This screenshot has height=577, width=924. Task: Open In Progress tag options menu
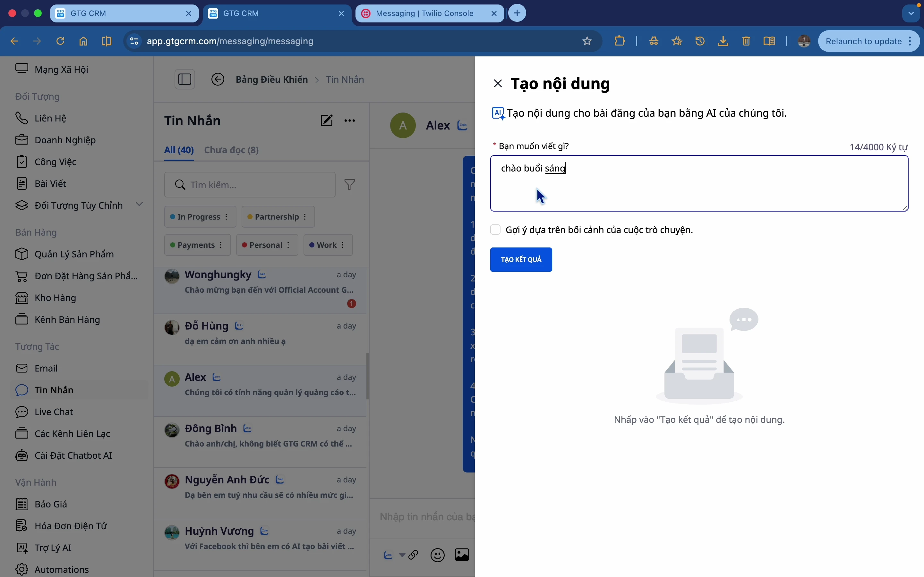(x=227, y=217)
